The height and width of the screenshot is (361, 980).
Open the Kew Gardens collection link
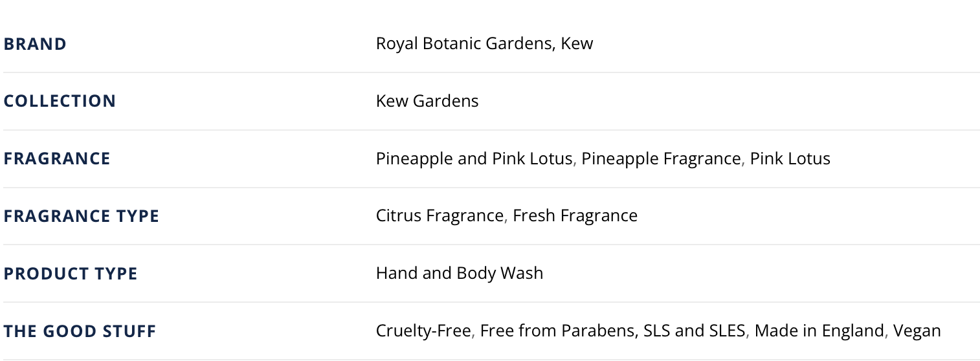(x=427, y=101)
